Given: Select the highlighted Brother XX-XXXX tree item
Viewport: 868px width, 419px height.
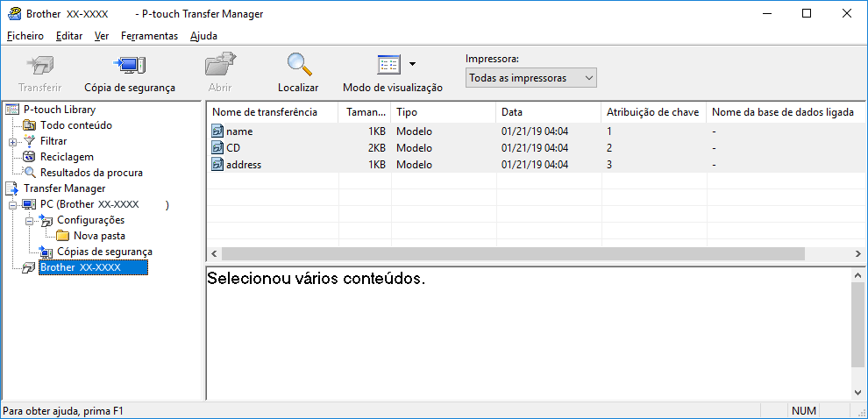Looking at the screenshot, I should (93, 268).
